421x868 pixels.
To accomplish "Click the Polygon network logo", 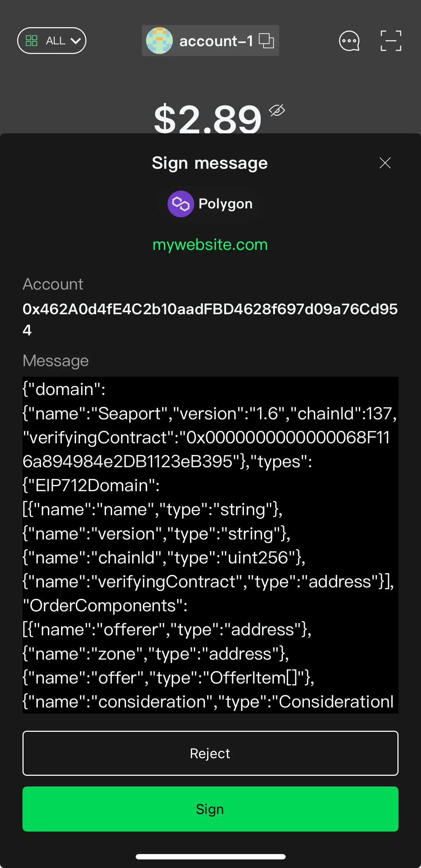I will click(181, 204).
